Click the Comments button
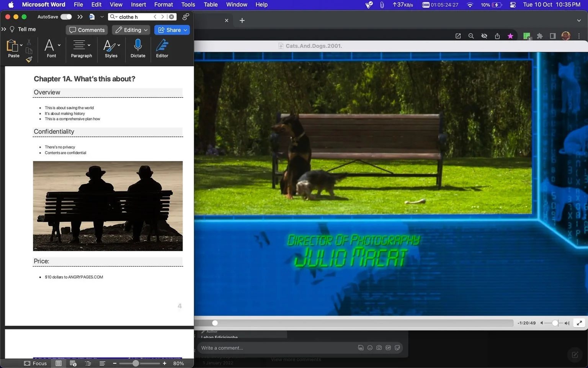Viewport: 588px width, 368px height. (x=87, y=30)
